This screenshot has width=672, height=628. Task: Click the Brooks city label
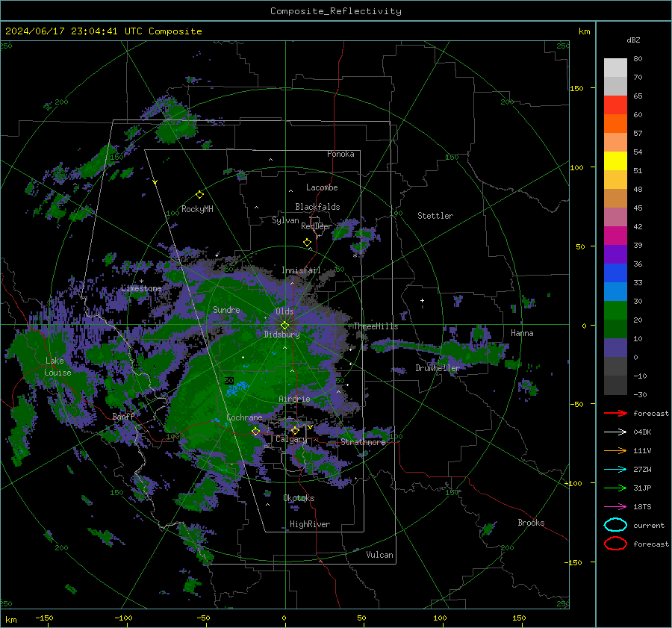point(531,523)
